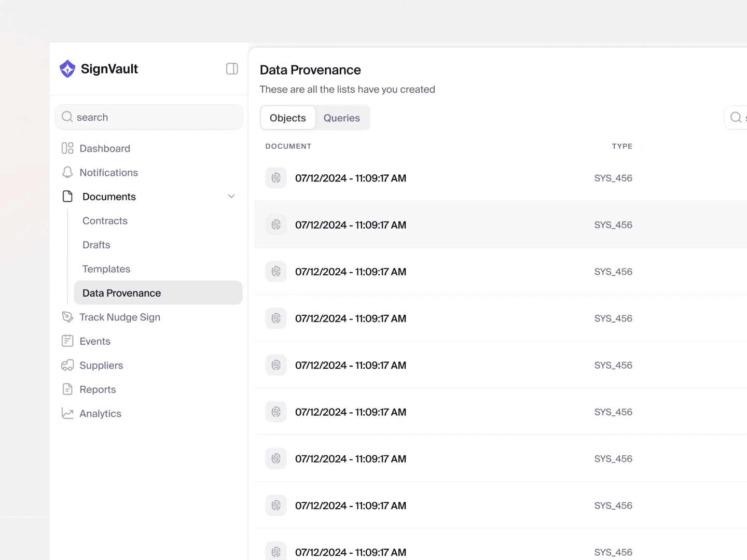Open the Drafts sub-item
The width and height of the screenshot is (747, 560).
[x=96, y=245]
